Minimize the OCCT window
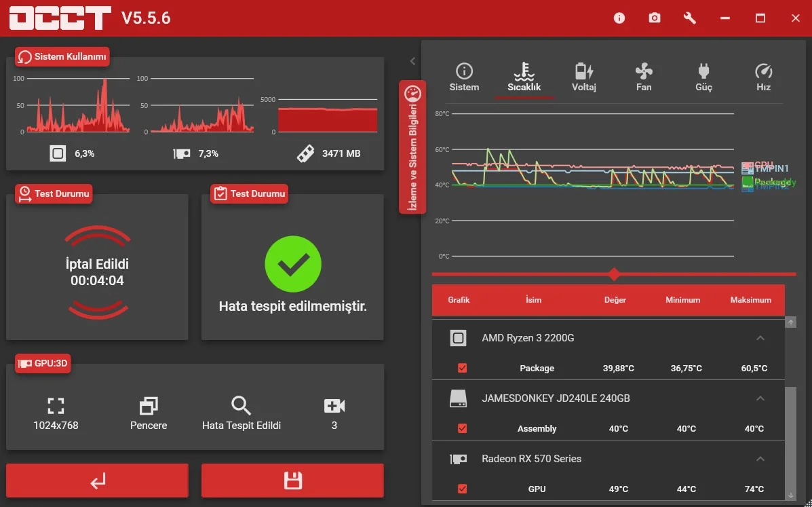This screenshot has height=507, width=812. coord(725,18)
